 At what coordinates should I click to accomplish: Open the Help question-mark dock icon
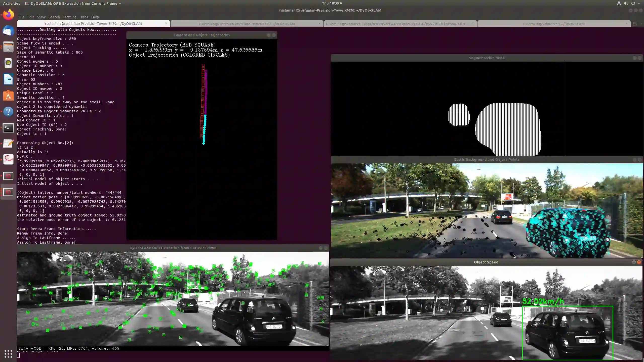pyautogui.click(x=8, y=112)
